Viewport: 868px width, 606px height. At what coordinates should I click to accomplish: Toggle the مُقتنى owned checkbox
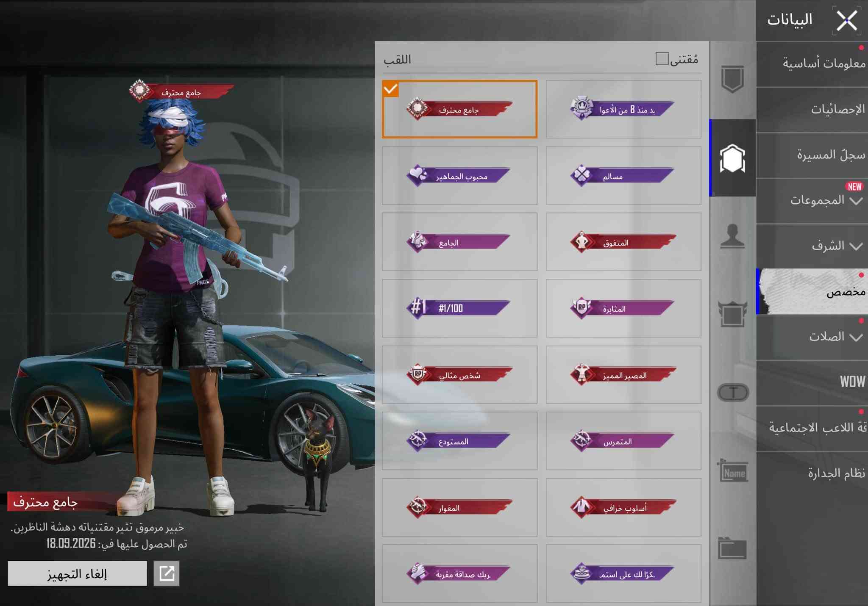pos(662,59)
